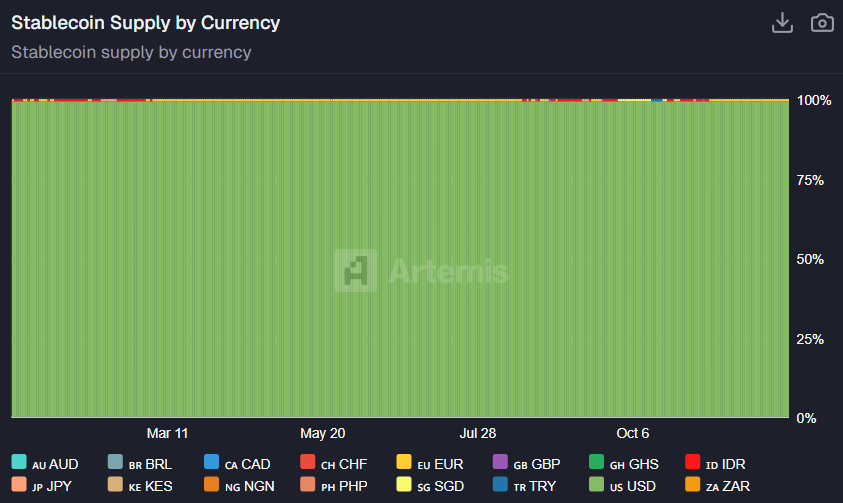The width and height of the screenshot is (843, 503).
Task: Click the CAD legend color box
Action: pos(211,463)
